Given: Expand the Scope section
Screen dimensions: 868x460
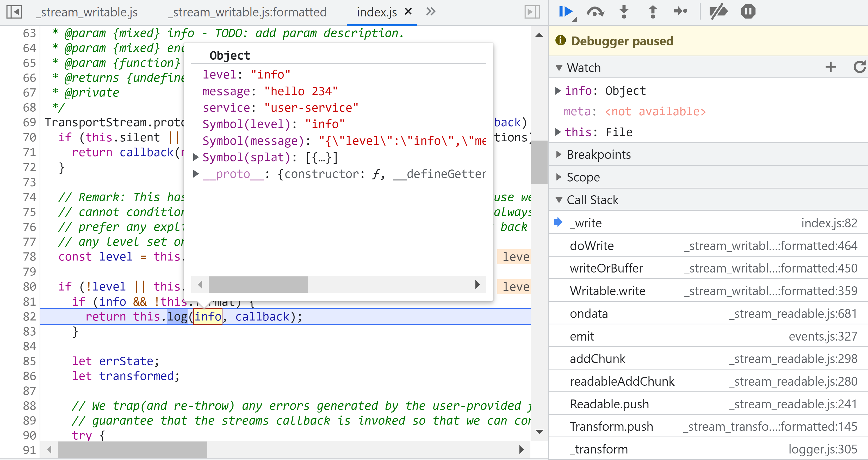Looking at the screenshot, I should point(583,177).
